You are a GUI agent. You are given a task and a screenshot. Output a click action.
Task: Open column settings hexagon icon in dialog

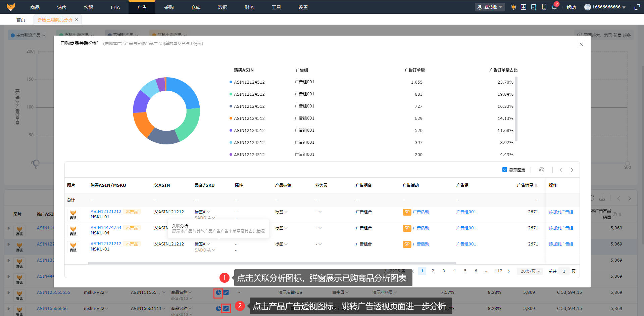[x=541, y=170]
